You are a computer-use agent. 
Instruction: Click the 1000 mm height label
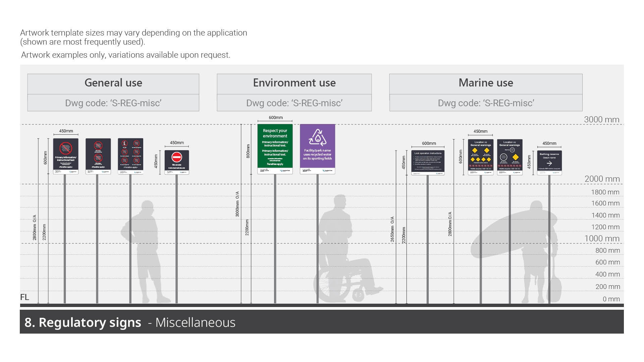tap(602, 239)
